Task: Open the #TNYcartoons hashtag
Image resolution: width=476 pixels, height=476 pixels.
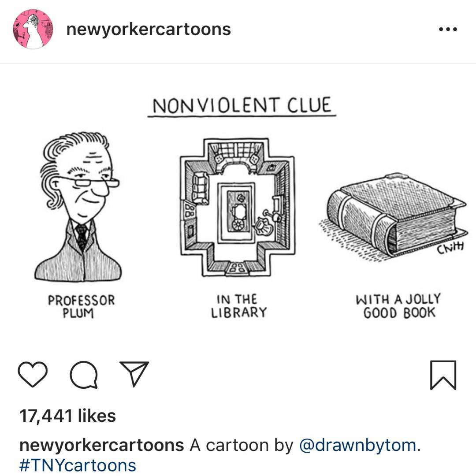Action: click(x=78, y=465)
